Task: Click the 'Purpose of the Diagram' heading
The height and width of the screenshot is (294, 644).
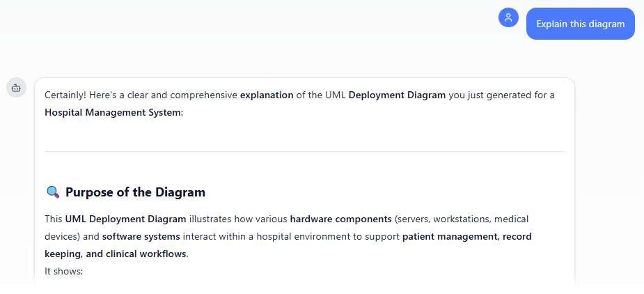Action: point(135,192)
